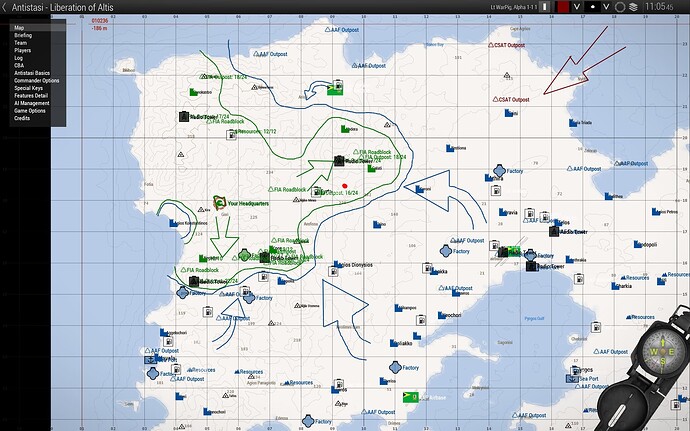Click the Sea Port marker icon

click(572, 378)
